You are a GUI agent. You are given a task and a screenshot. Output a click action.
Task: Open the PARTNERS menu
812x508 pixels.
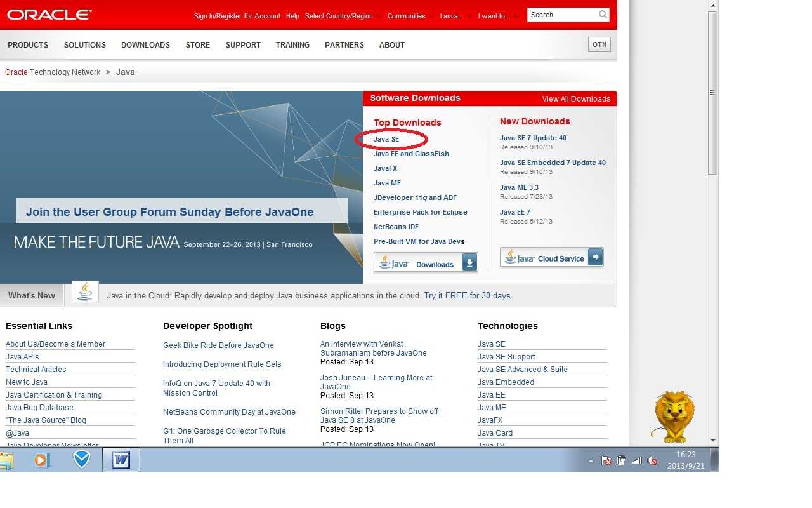pos(344,45)
